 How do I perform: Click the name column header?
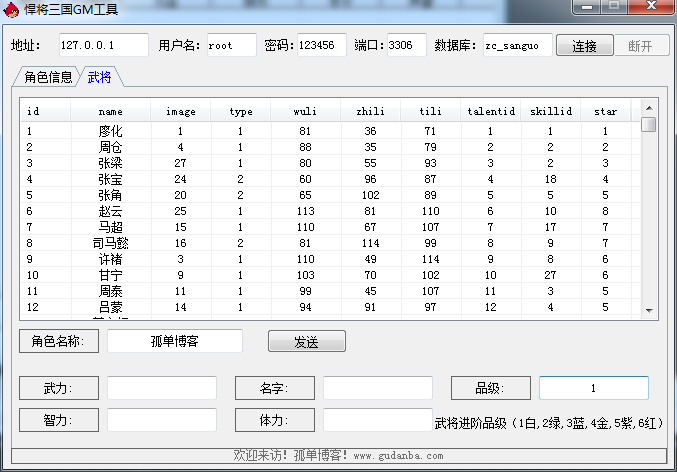[111, 111]
